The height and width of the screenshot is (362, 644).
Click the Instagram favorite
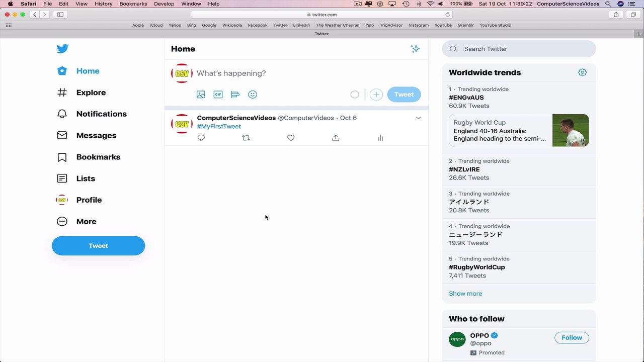point(419,25)
